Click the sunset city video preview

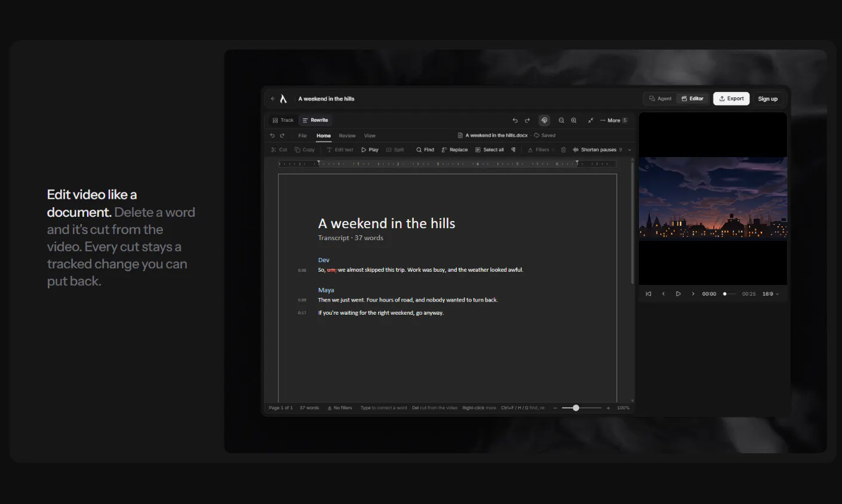713,198
